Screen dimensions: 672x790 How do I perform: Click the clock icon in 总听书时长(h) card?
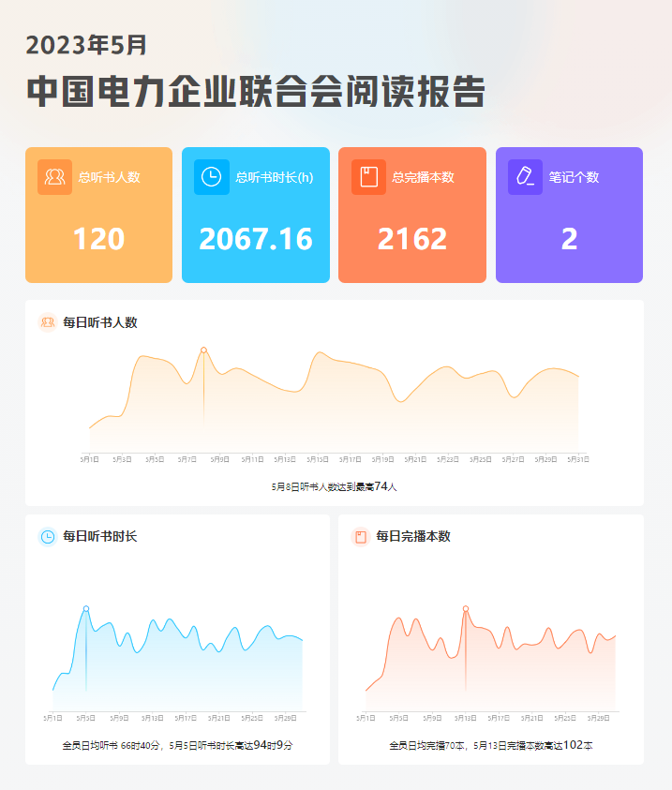pyautogui.click(x=212, y=177)
